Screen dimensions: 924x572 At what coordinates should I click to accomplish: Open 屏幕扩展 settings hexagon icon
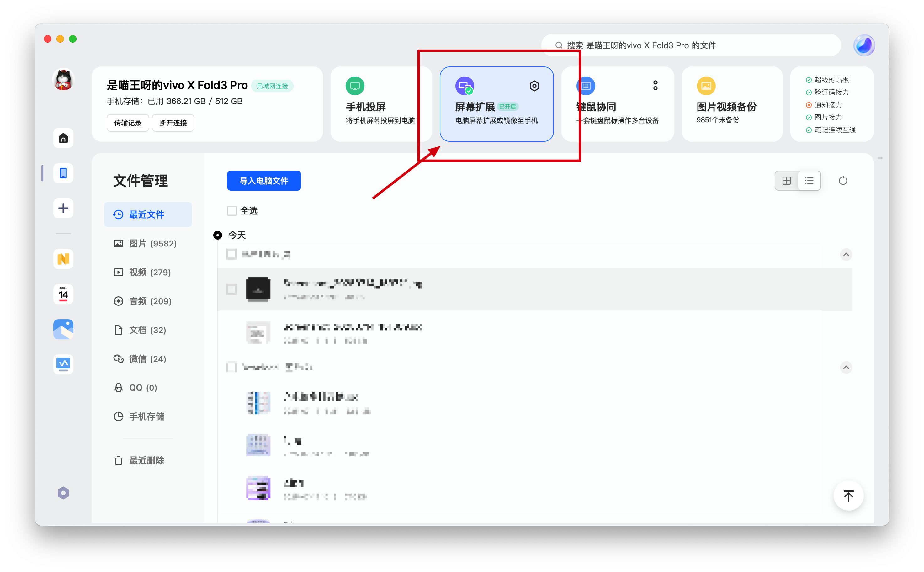pyautogui.click(x=534, y=86)
